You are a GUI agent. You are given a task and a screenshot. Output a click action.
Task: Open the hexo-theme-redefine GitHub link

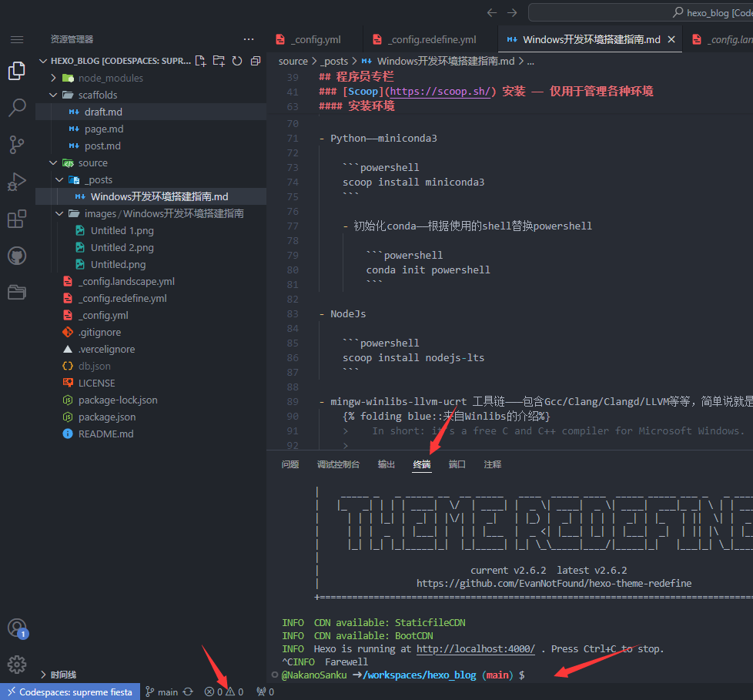pos(554,583)
